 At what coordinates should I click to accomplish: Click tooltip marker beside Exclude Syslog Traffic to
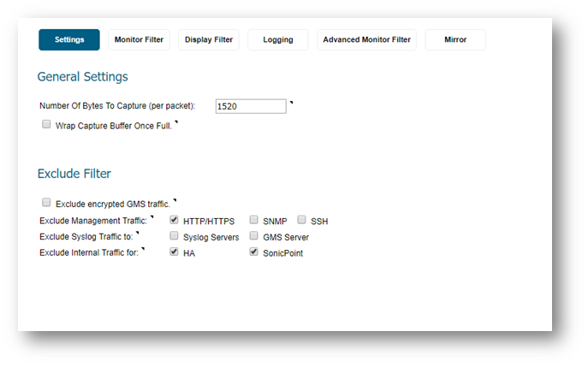[x=137, y=233]
